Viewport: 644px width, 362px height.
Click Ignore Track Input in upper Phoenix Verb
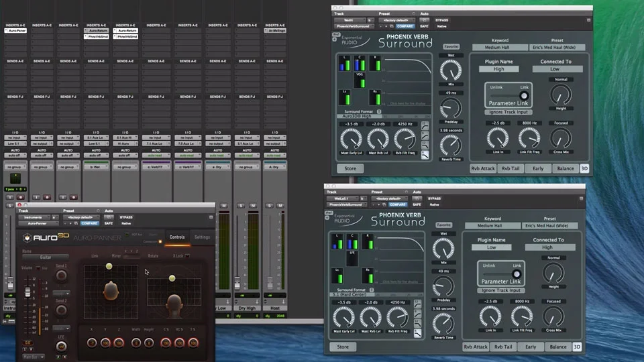508,112
